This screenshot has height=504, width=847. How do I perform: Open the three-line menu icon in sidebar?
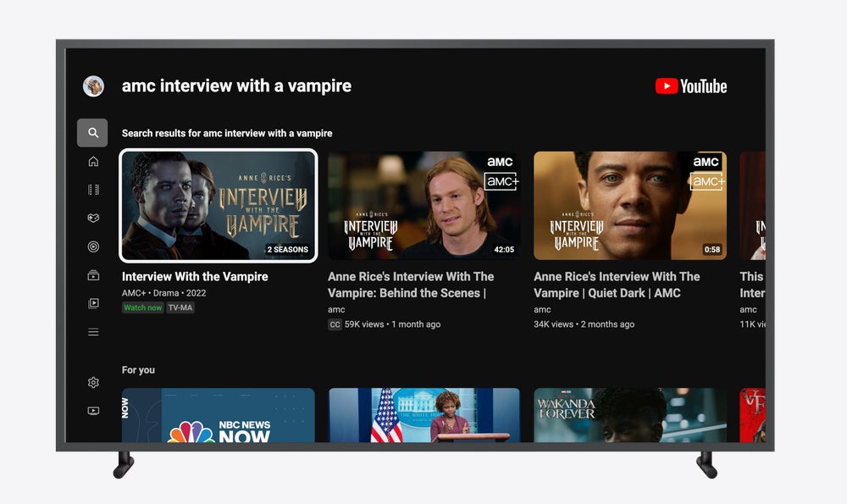click(93, 332)
